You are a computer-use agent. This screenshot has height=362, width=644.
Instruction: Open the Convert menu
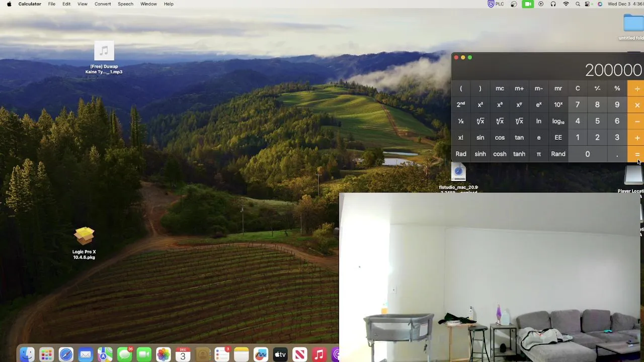pyautogui.click(x=103, y=4)
